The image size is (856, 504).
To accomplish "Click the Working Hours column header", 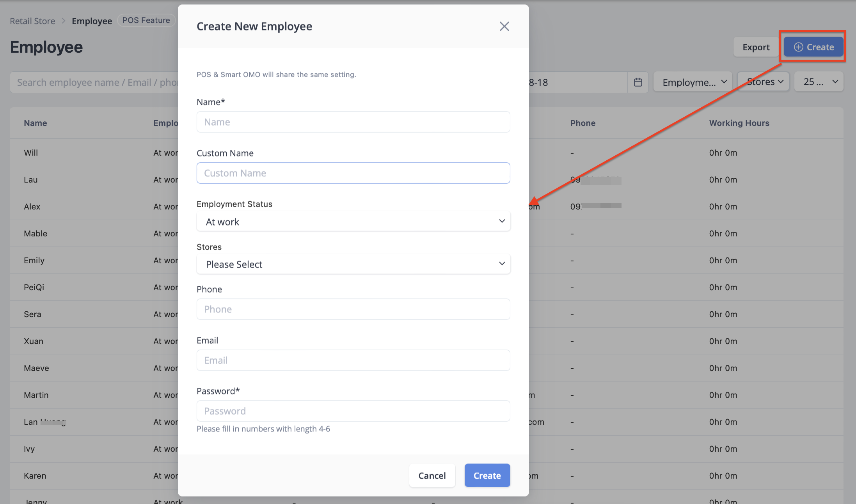I will coord(739,123).
